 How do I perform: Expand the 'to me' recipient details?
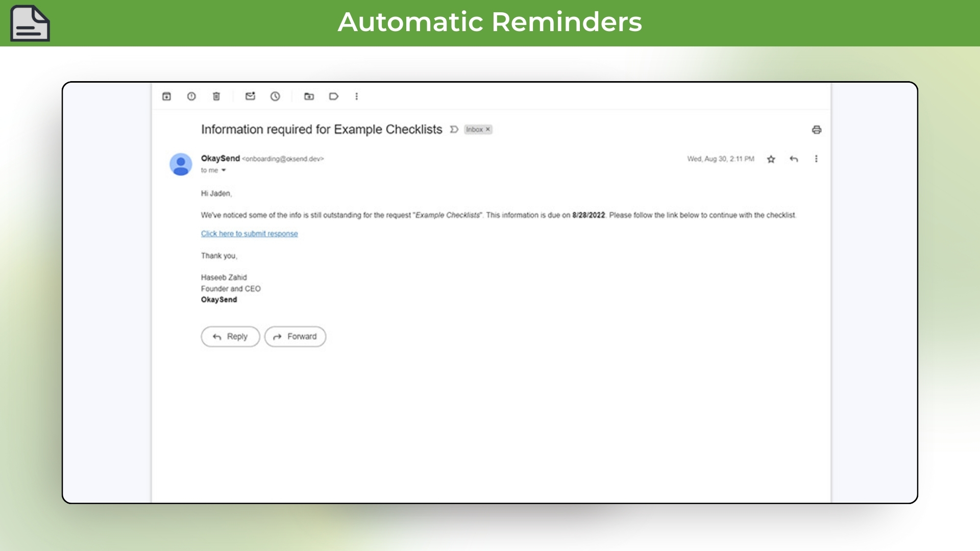point(224,170)
